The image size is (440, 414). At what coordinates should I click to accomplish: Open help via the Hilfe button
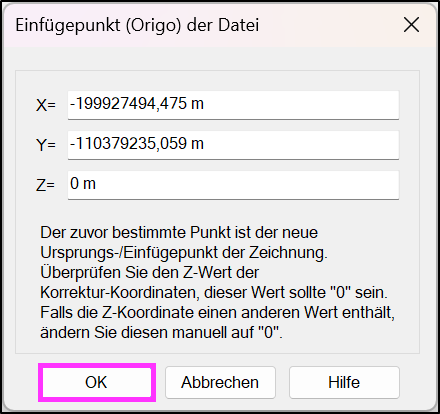(344, 382)
